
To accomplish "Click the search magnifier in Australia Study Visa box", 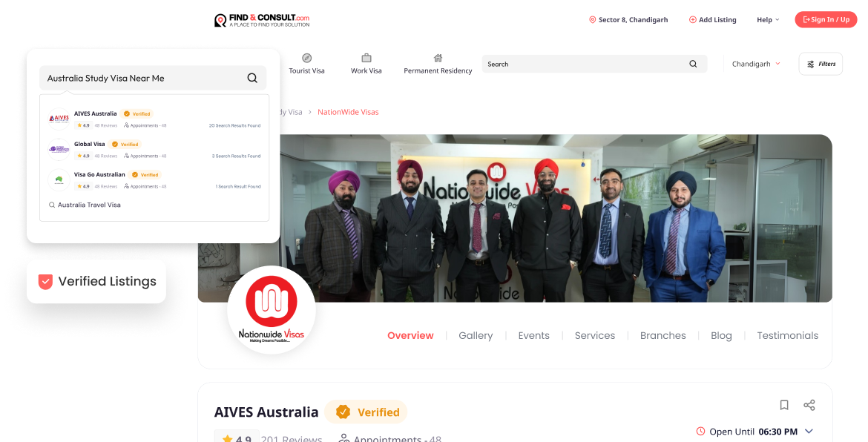I will pos(252,78).
